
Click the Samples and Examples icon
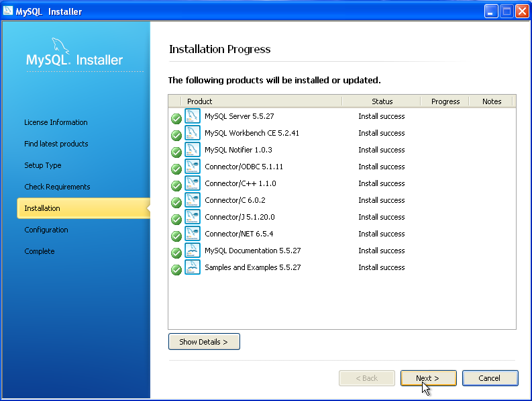[x=193, y=267]
